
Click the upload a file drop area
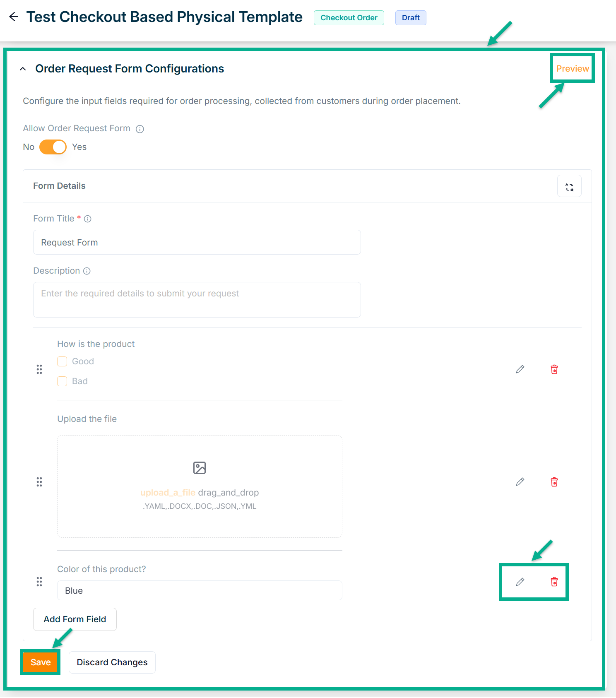click(200, 486)
